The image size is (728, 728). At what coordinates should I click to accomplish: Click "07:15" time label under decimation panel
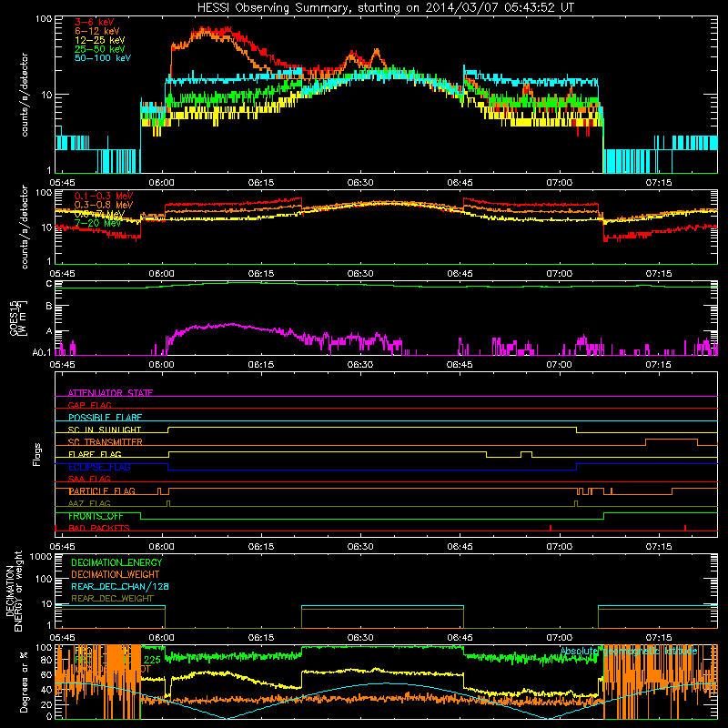658,638
